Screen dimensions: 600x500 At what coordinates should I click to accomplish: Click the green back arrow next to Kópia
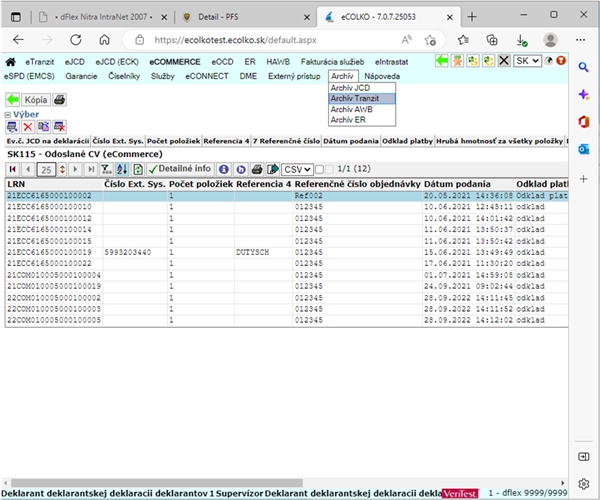[x=12, y=100]
